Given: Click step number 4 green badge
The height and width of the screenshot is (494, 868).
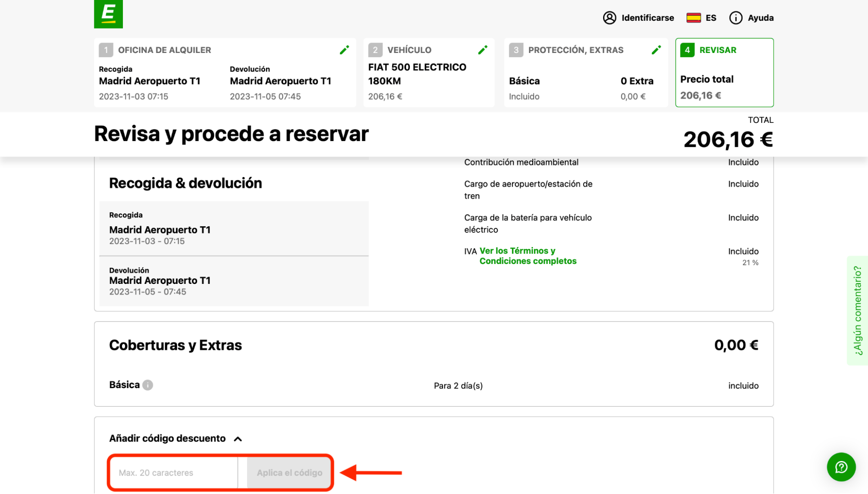Looking at the screenshot, I should 687,50.
